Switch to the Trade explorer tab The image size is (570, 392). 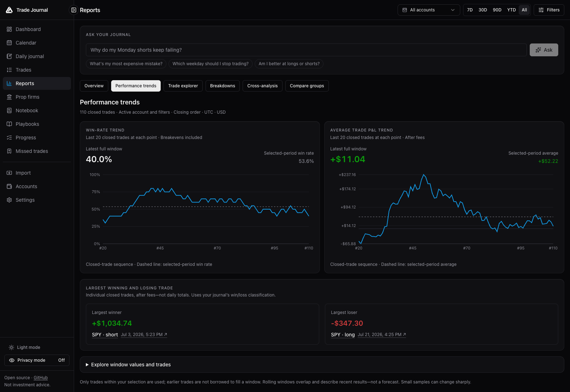tap(183, 86)
